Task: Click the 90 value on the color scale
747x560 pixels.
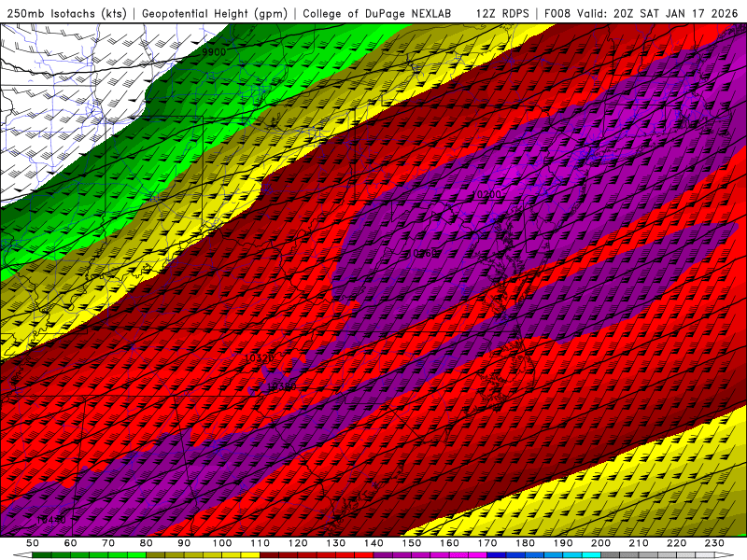Action: click(x=184, y=543)
